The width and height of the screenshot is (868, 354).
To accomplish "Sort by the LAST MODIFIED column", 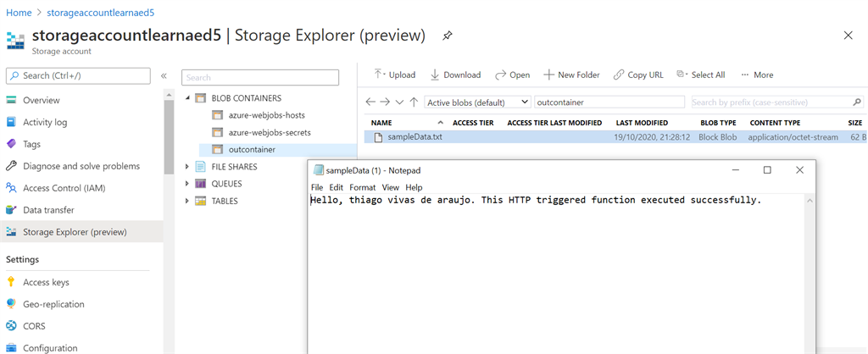I will tap(642, 123).
